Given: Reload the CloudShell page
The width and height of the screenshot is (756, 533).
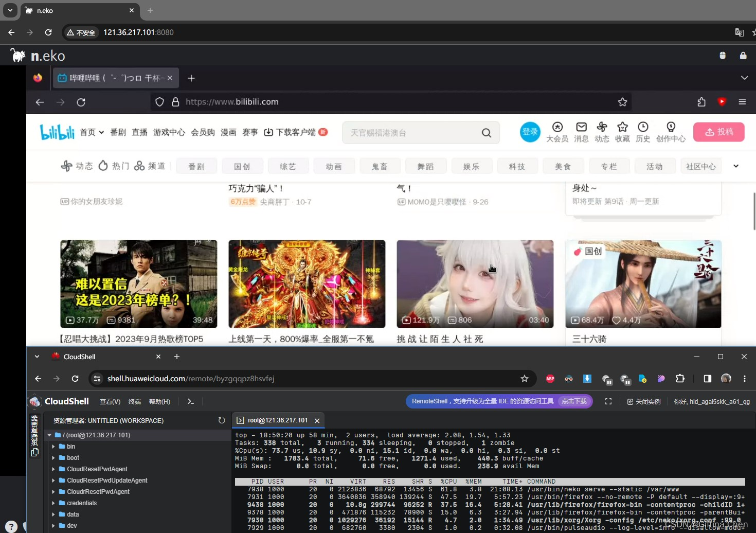Looking at the screenshot, I should (x=75, y=379).
